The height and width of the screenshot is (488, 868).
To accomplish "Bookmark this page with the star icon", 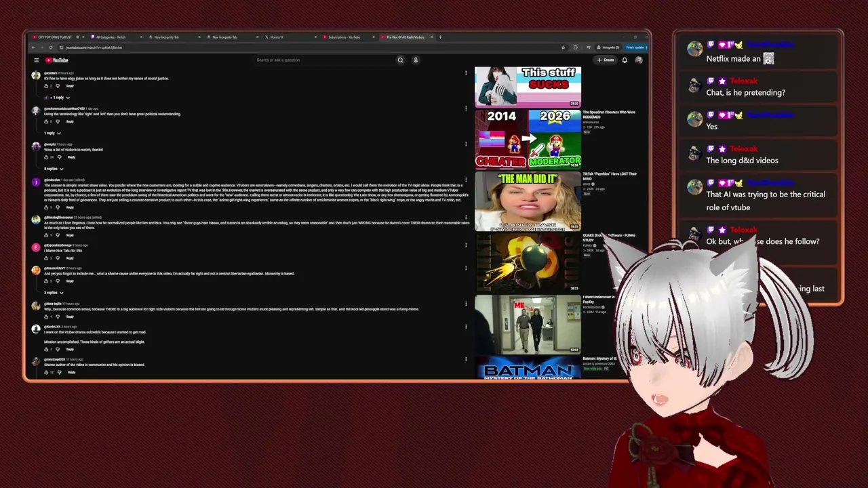I will point(563,47).
